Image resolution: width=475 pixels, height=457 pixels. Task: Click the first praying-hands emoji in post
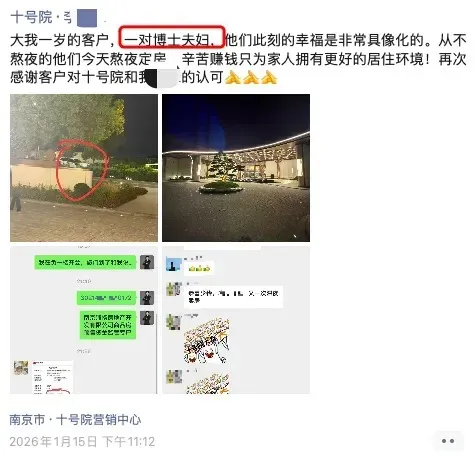pyautogui.click(x=233, y=78)
